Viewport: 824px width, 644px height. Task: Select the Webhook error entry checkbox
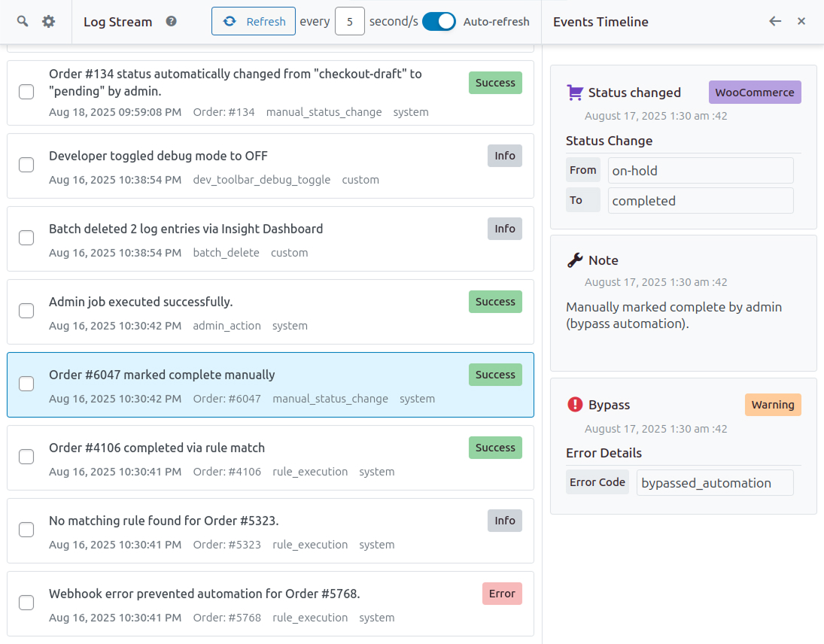[x=26, y=603]
